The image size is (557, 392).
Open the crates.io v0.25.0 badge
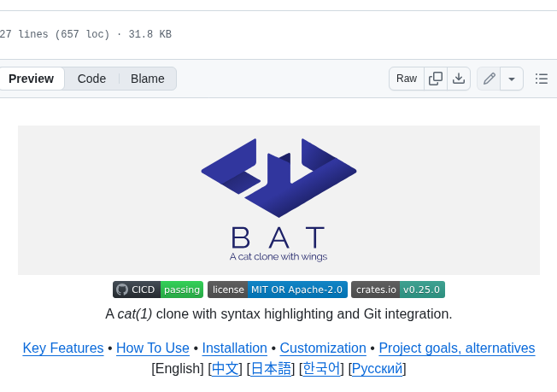click(398, 290)
